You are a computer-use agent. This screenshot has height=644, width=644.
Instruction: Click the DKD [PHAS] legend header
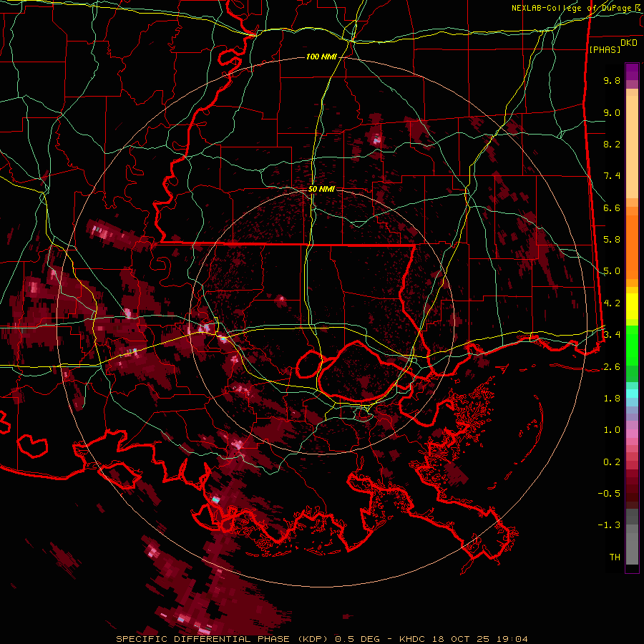[x=613, y=47]
